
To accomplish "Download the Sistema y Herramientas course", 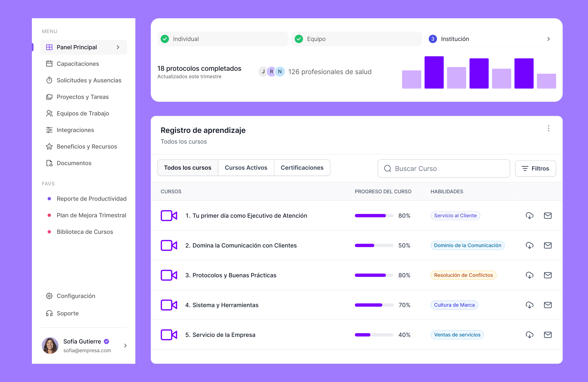I will (529, 305).
